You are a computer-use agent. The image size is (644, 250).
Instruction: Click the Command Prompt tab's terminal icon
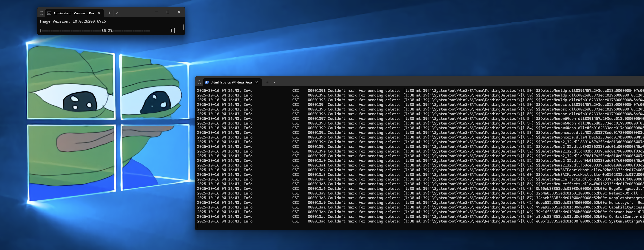49,13
